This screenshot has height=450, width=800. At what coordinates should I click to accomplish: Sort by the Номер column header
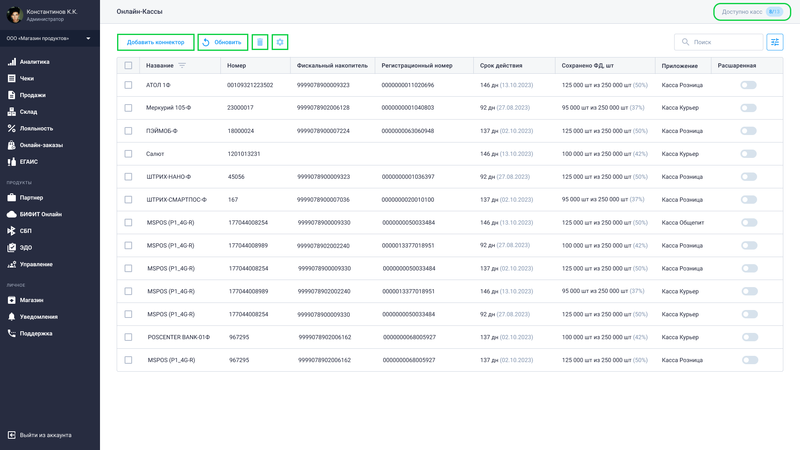pos(237,65)
